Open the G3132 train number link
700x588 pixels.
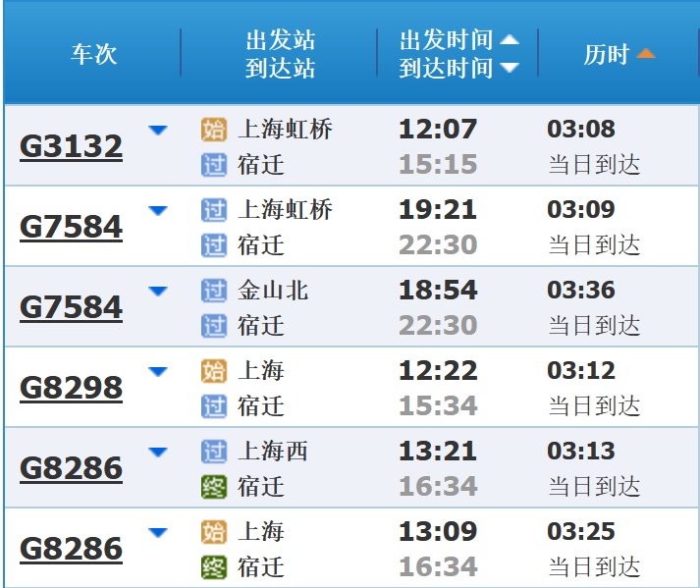(71, 146)
